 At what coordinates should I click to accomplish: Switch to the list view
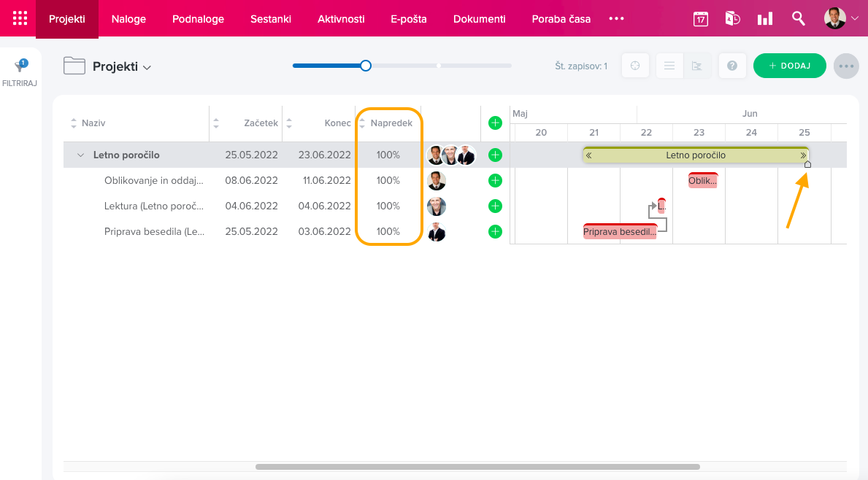tap(669, 66)
